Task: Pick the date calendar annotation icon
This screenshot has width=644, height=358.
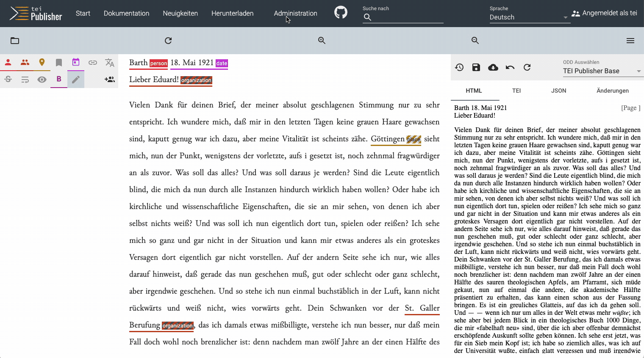Action: pos(76,63)
